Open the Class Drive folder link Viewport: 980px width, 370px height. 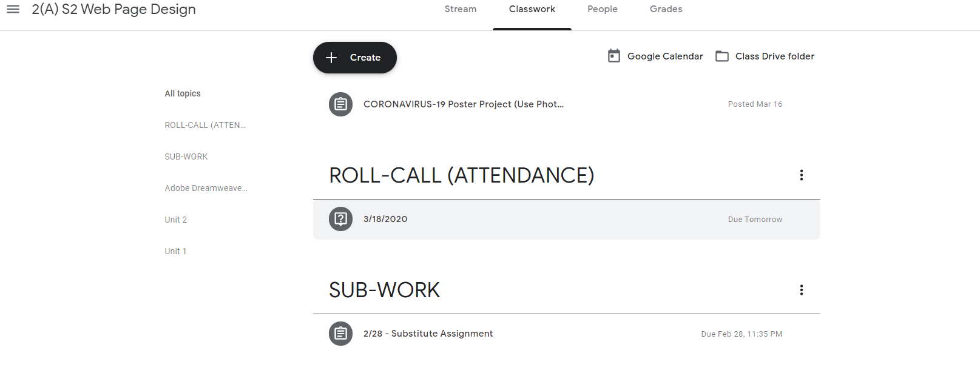click(x=775, y=56)
